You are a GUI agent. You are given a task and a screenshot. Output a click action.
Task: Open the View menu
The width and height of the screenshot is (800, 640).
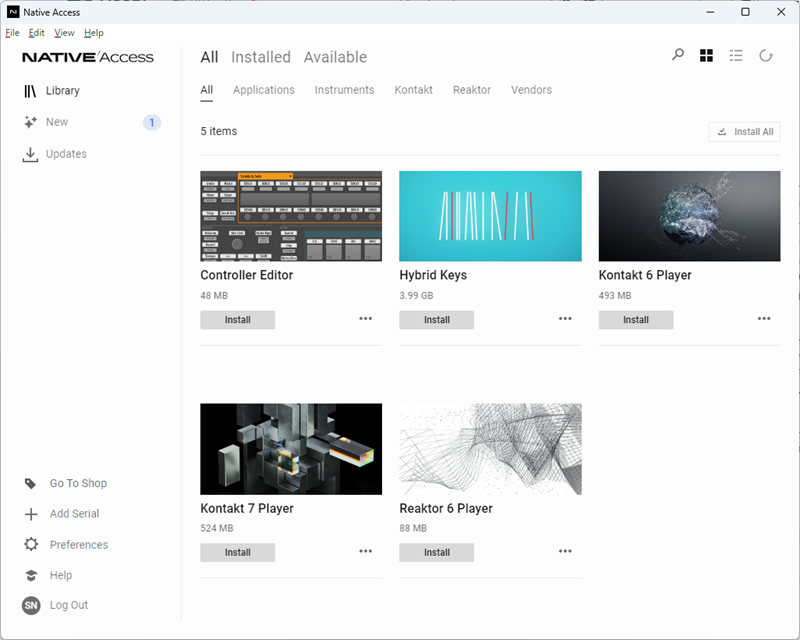[x=64, y=33]
